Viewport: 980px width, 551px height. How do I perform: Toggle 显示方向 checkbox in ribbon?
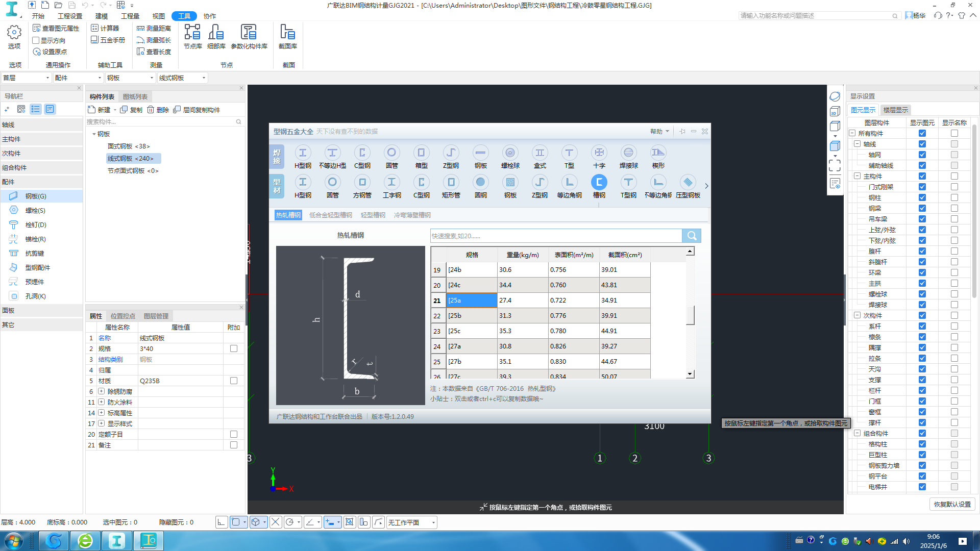(36, 40)
